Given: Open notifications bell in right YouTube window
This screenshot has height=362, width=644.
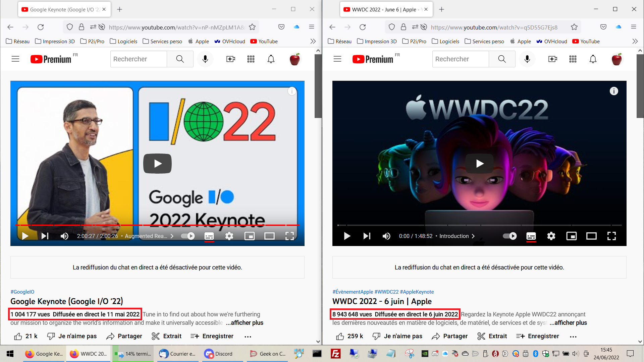Looking at the screenshot, I should (x=593, y=59).
